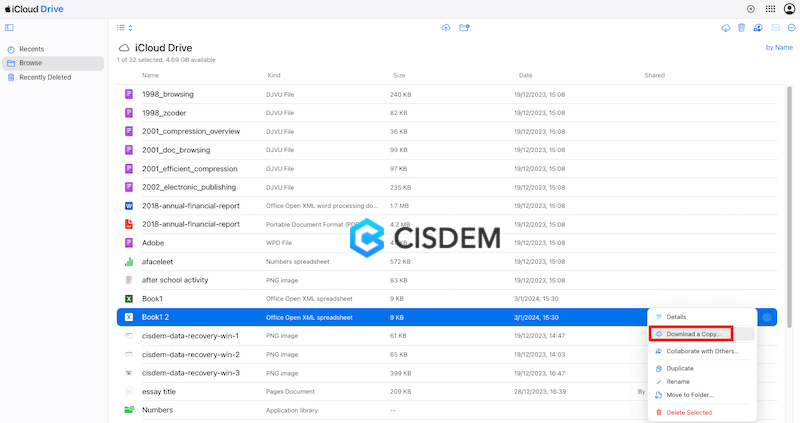
Task: Open the list view mode dropdown
Action: tap(124, 28)
